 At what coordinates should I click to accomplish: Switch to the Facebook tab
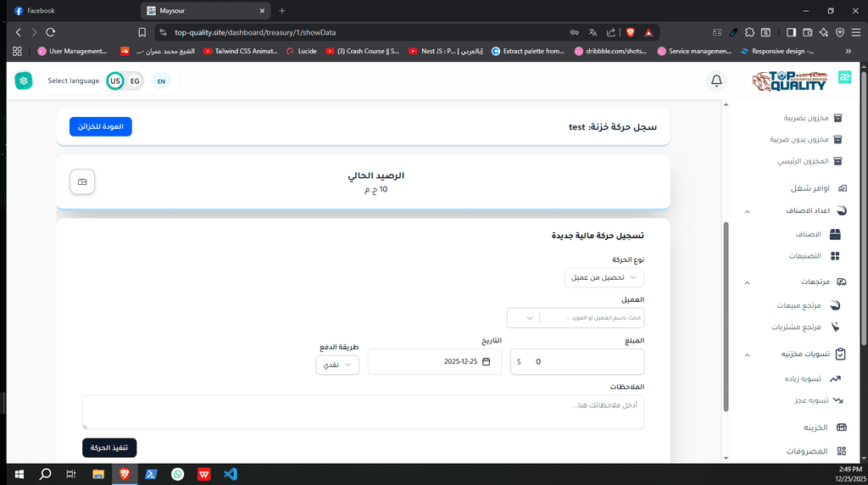coord(72,10)
